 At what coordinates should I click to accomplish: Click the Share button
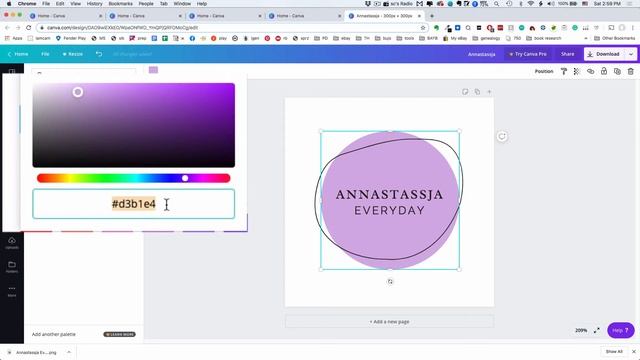[567, 54]
